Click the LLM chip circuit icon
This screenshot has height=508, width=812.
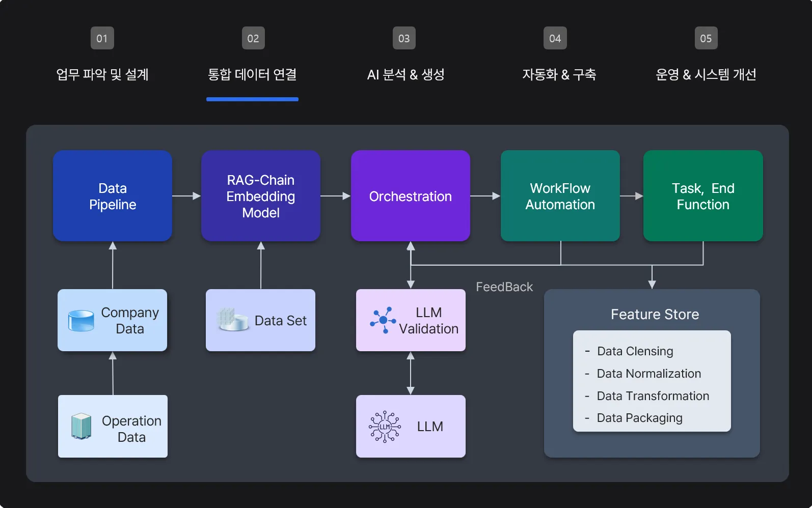(385, 427)
